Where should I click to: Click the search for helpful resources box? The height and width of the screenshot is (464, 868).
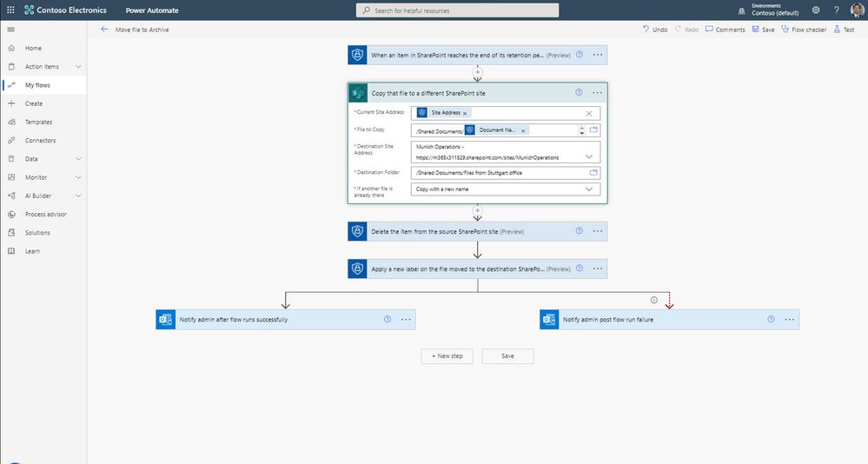pos(457,10)
